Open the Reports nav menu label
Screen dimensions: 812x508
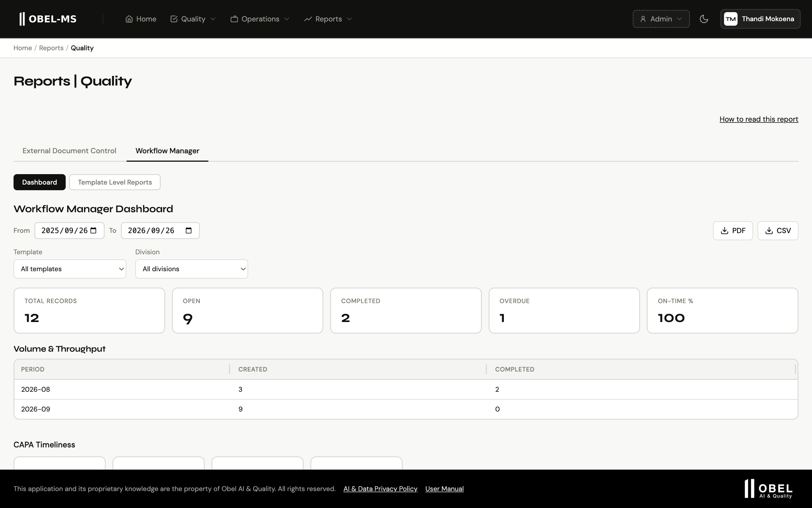[328, 19]
